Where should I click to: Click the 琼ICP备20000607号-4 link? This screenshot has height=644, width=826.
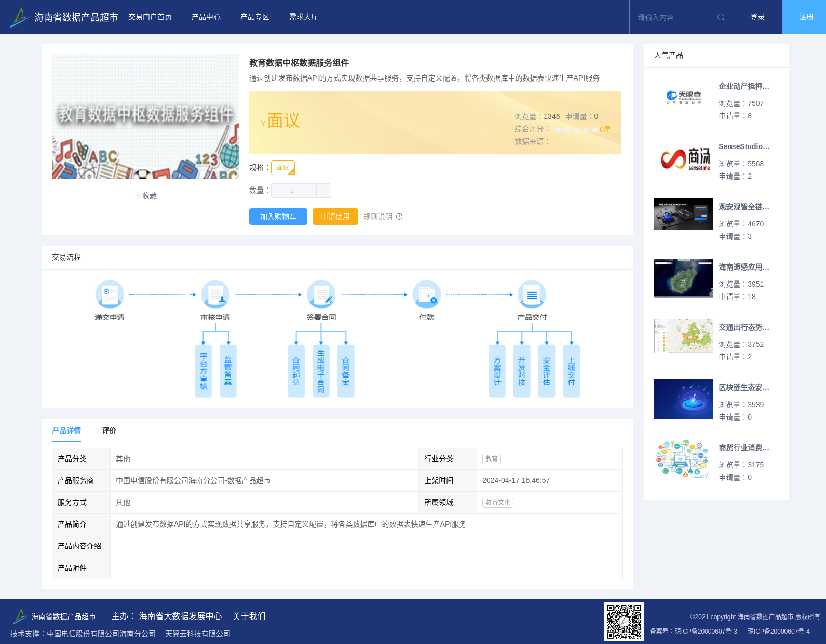[x=779, y=631]
